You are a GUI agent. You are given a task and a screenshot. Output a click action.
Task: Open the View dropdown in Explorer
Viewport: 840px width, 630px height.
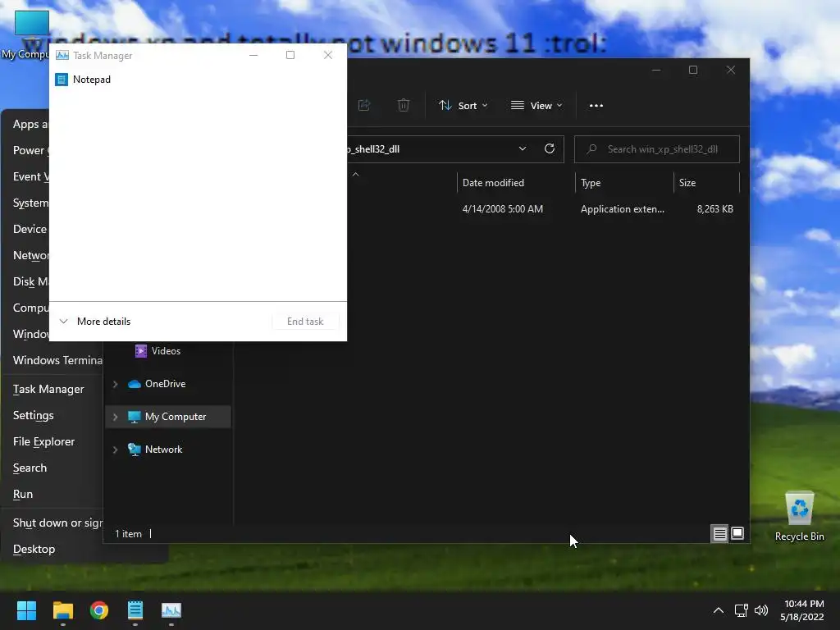536,106
